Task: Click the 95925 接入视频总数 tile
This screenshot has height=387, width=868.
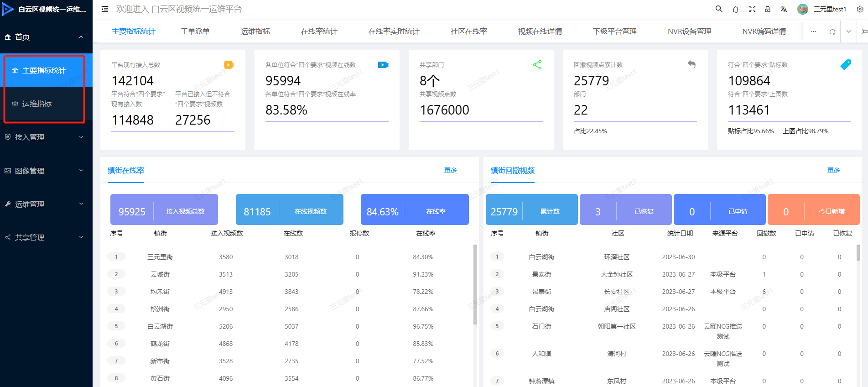Action: point(164,209)
